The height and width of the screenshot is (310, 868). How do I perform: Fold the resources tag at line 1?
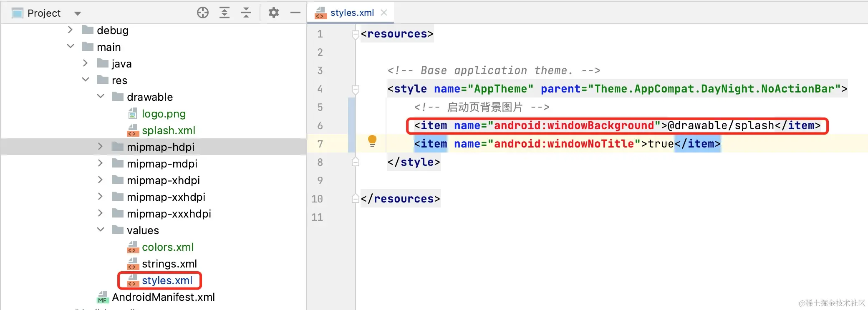[355, 35]
